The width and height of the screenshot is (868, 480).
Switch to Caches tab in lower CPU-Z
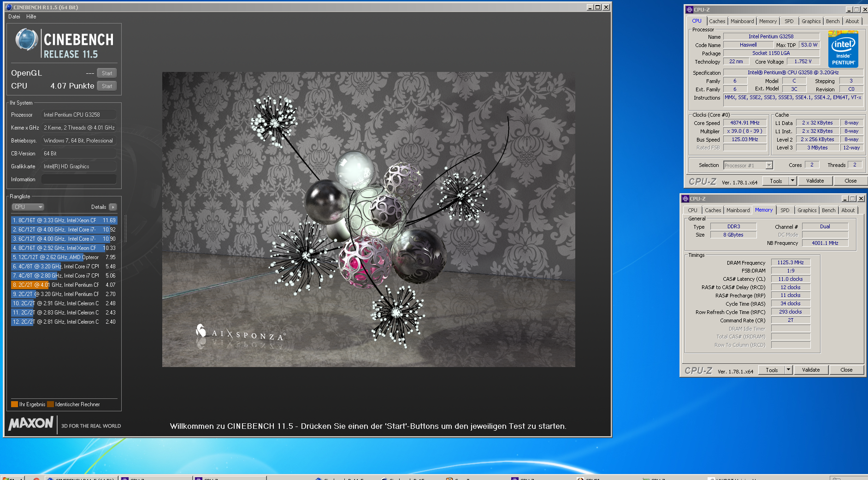[713, 210]
